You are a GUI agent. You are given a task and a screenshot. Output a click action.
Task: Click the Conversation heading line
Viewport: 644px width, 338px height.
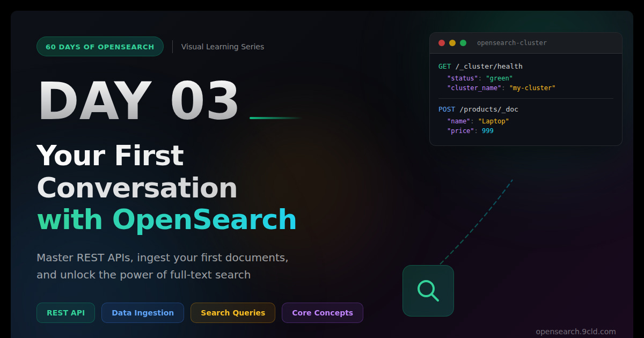pos(137,188)
